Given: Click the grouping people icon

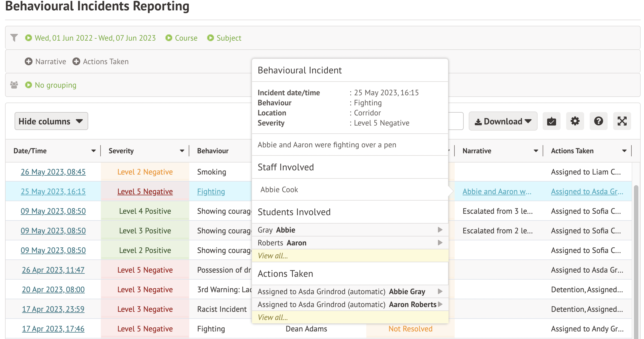Looking at the screenshot, I should pyautogui.click(x=14, y=85).
